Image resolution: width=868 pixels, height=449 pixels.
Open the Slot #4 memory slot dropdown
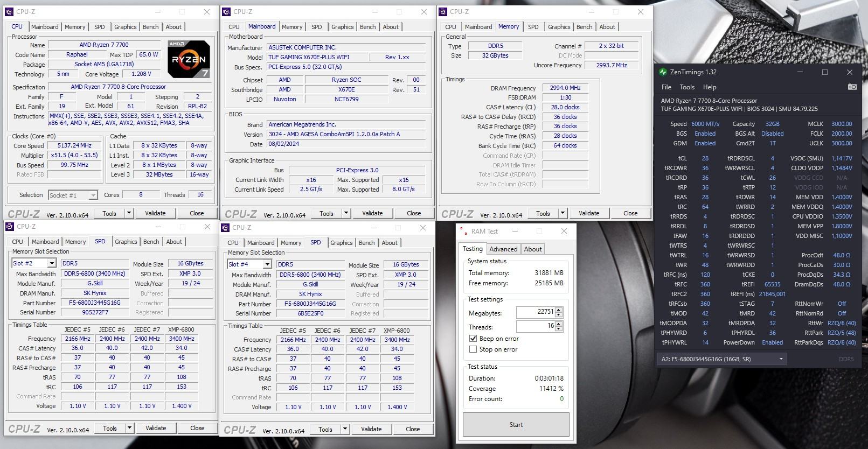[267, 264]
